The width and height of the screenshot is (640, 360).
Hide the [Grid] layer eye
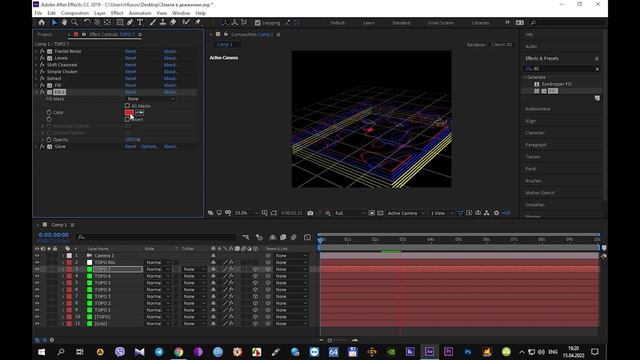click(x=37, y=324)
